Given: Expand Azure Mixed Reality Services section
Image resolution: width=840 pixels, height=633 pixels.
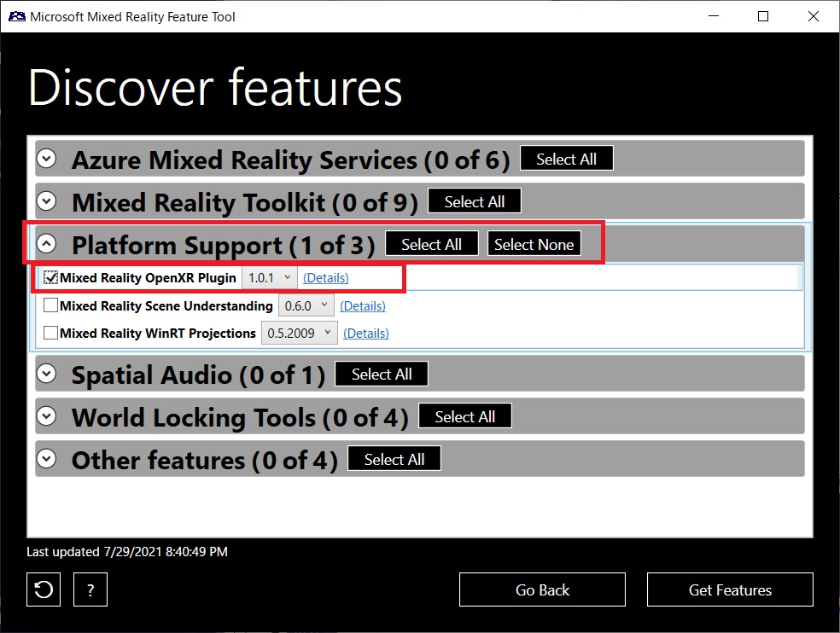Looking at the screenshot, I should point(46,159).
